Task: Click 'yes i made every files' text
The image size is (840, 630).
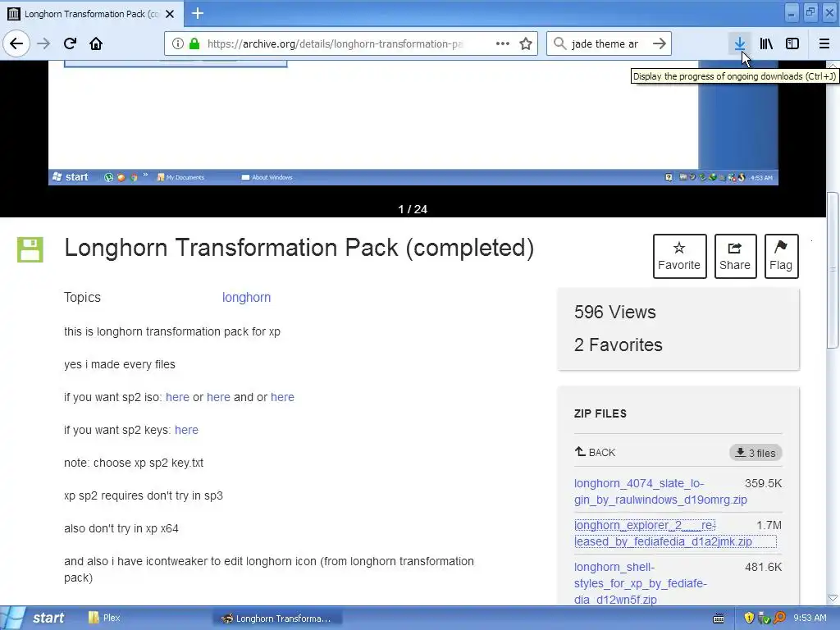Action: click(120, 364)
